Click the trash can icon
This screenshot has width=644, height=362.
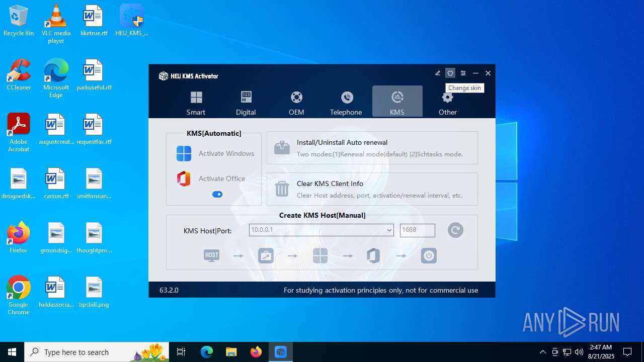282,189
